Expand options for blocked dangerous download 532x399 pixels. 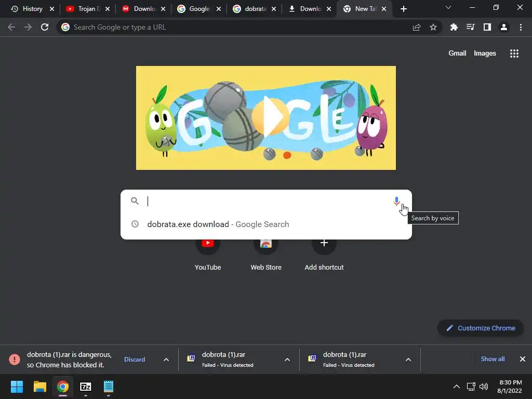[x=166, y=360]
